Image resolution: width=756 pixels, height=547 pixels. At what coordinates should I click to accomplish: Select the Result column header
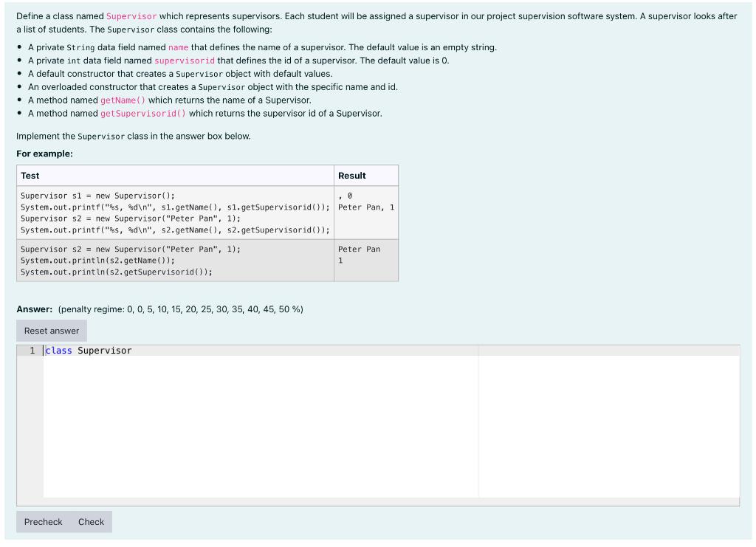pos(352,175)
